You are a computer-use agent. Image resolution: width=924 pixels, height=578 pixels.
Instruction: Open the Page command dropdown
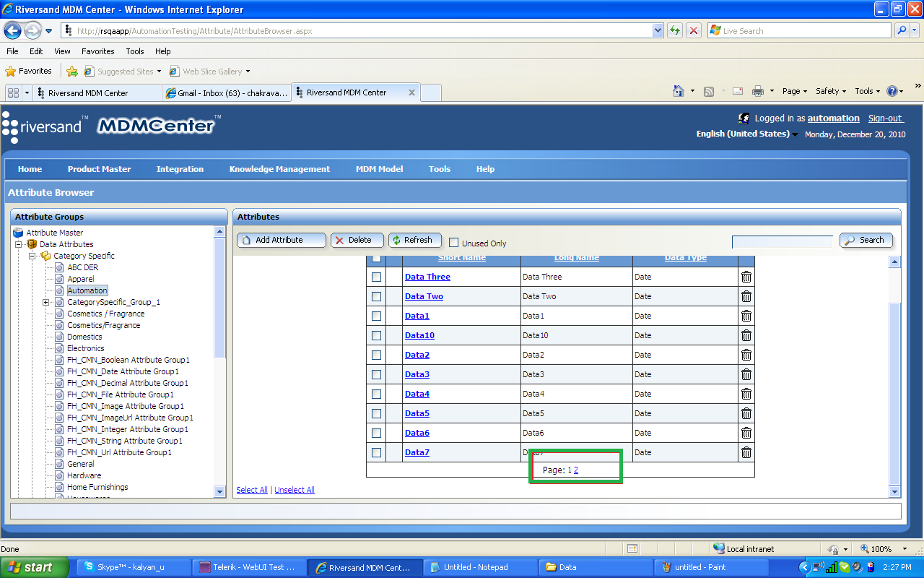point(795,91)
